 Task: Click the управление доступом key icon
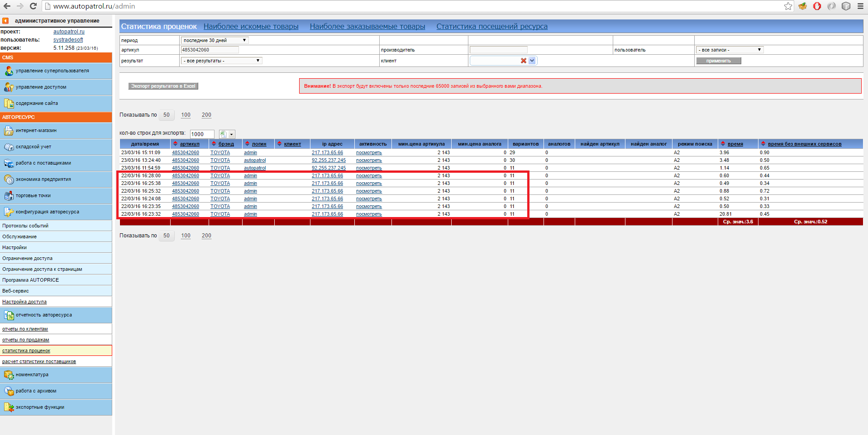[x=9, y=87]
